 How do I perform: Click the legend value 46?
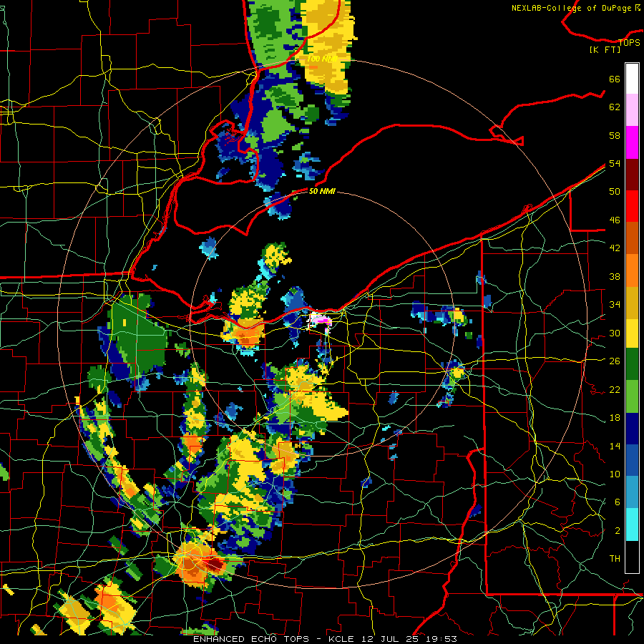[615, 220]
